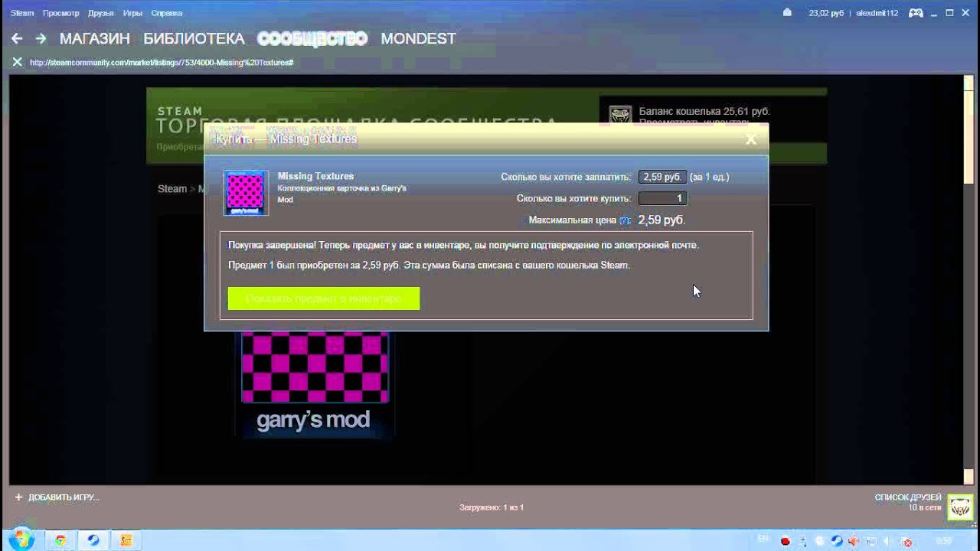This screenshot has height=551, width=980.
Task: Stop page loading with the X icon
Action: coord(17,62)
